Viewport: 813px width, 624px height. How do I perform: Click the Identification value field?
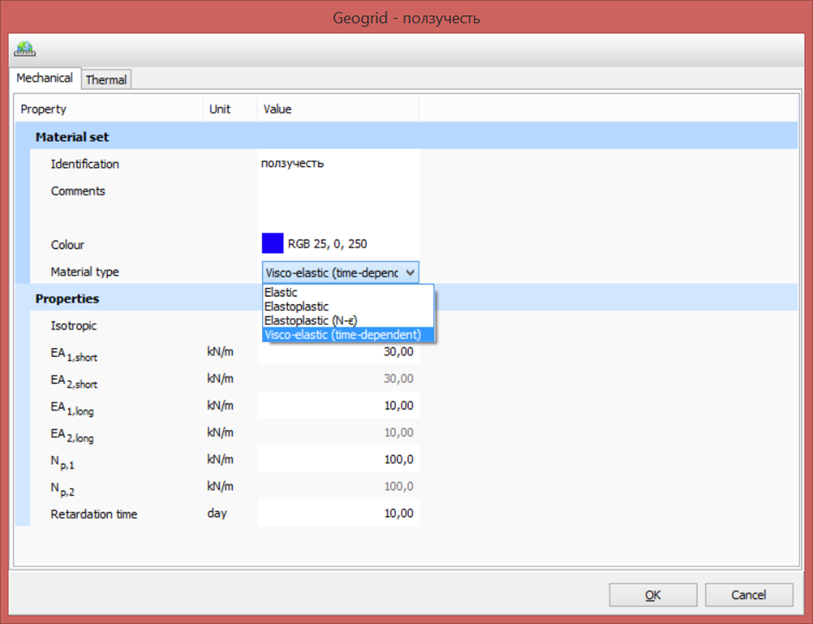(x=337, y=164)
